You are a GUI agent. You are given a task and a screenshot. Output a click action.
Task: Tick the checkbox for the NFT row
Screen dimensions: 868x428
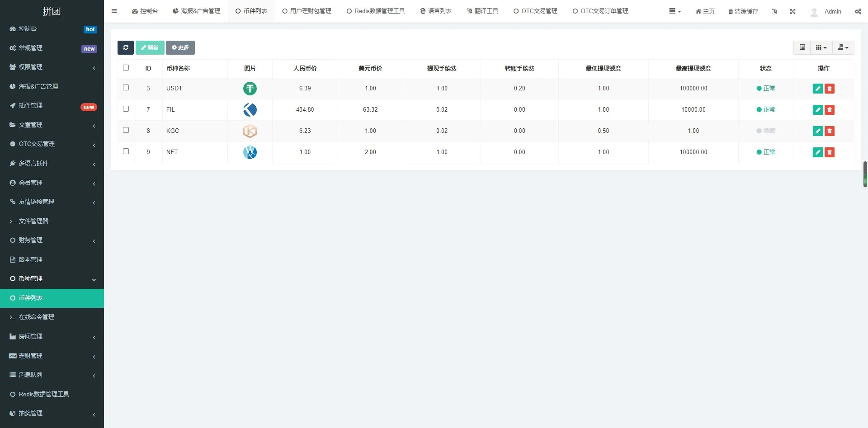(126, 151)
